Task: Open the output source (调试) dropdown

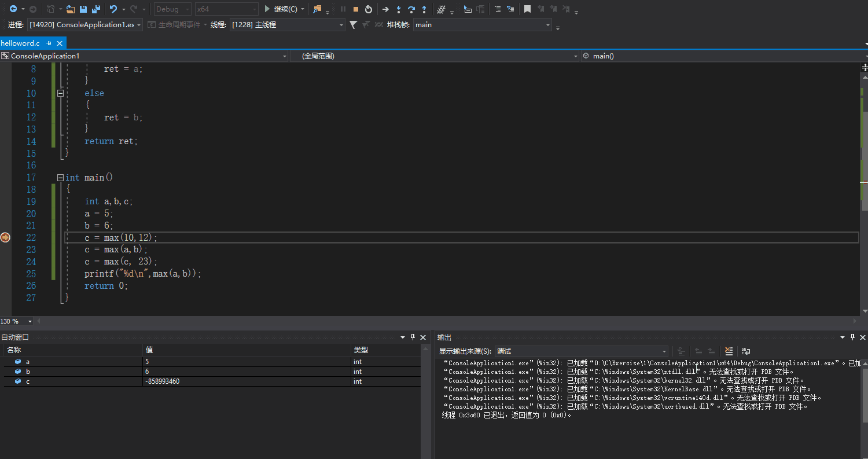Action: (x=582, y=351)
